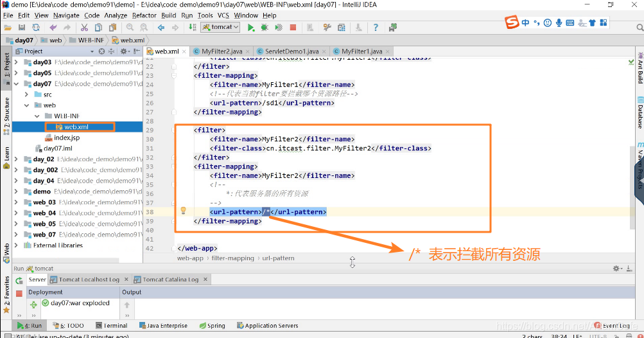This screenshot has width=644, height=338.
Task: Collapse the day07 module node
Action: 16,84
